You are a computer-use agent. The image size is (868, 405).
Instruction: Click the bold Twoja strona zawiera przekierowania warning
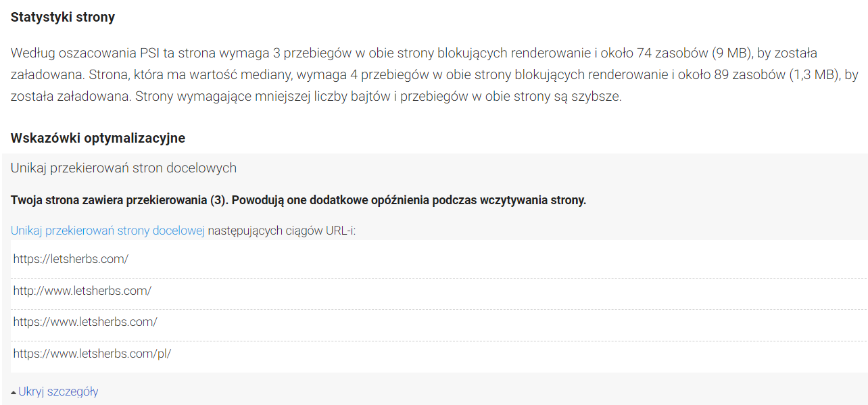click(x=298, y=201)
